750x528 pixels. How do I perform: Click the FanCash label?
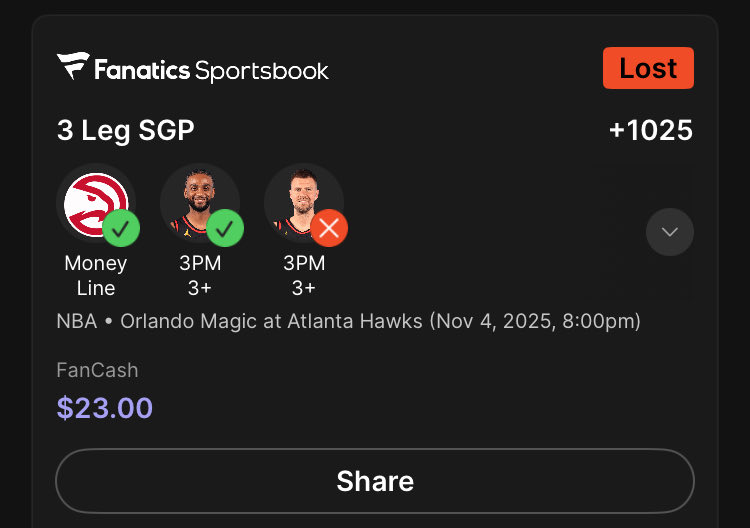[x=97, y=370]
